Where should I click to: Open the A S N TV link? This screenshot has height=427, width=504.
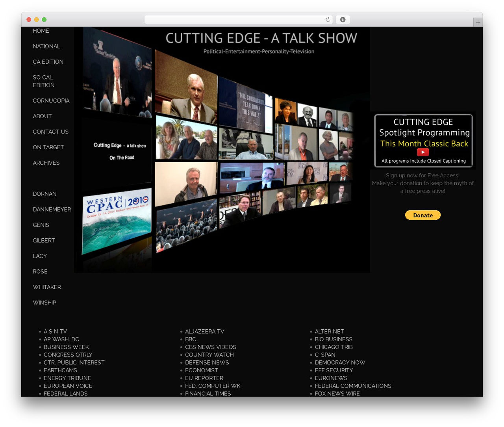[56, 332]
